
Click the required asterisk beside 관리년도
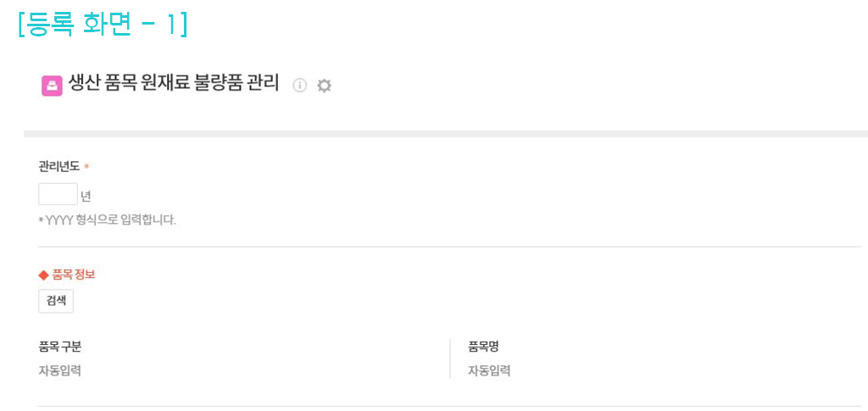click(86, 167)
